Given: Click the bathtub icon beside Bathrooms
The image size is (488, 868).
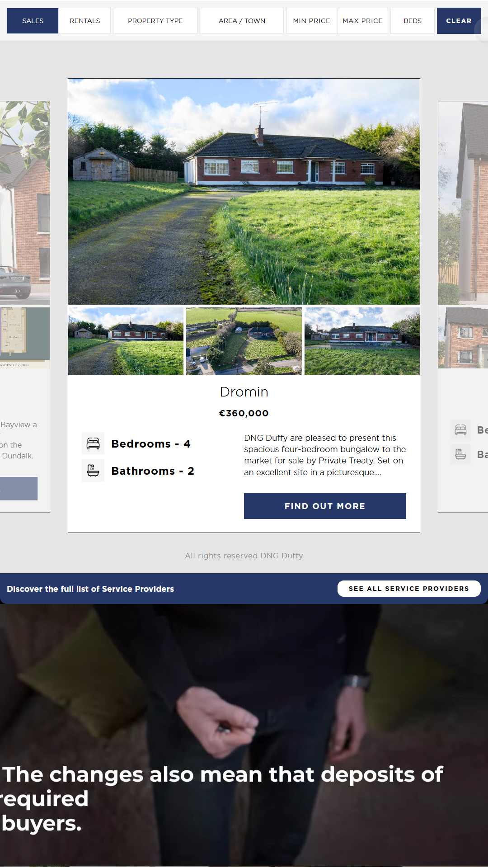Looking at the screenshot, I should [93, 471].
